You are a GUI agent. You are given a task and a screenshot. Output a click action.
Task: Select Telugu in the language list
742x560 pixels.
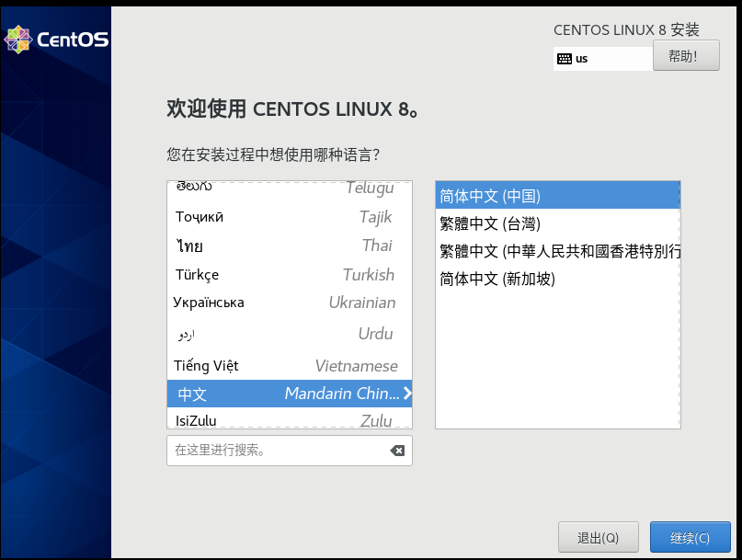290,189
